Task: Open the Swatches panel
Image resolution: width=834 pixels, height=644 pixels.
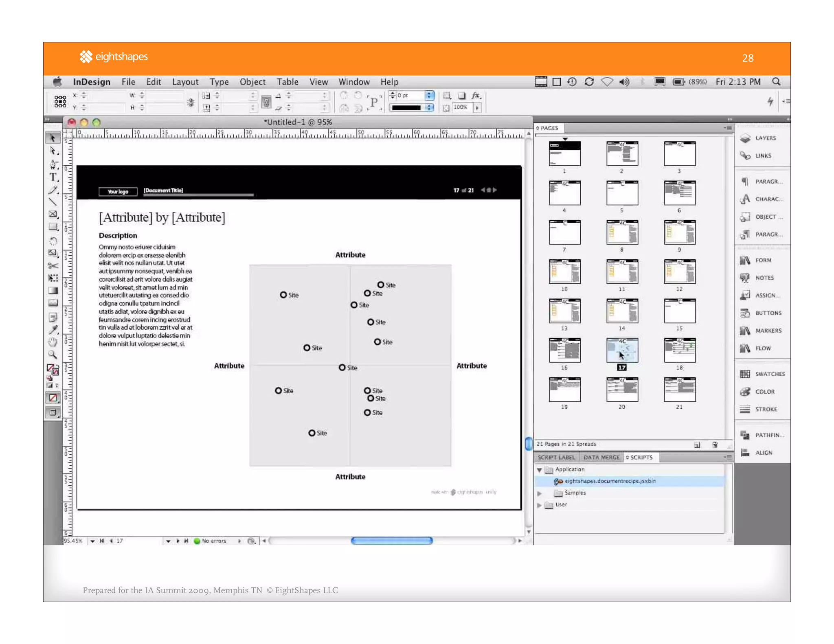Action: (762, 374)
